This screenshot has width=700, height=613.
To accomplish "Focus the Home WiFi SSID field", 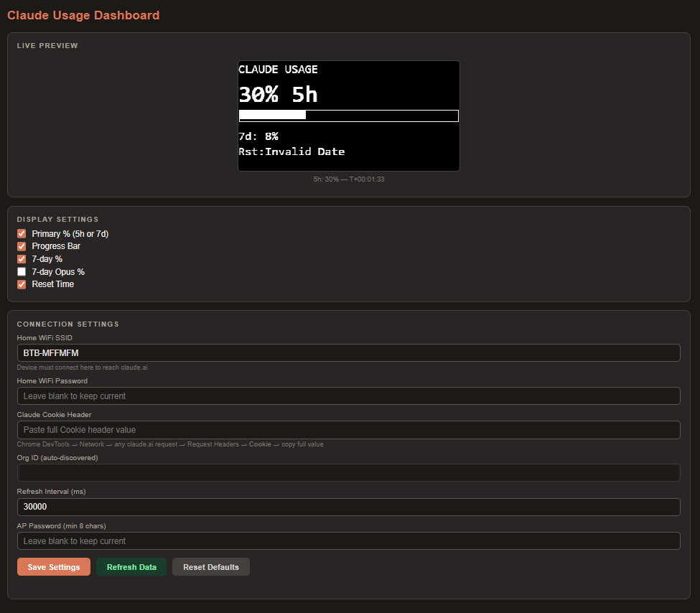I will (x=349, y=352).
